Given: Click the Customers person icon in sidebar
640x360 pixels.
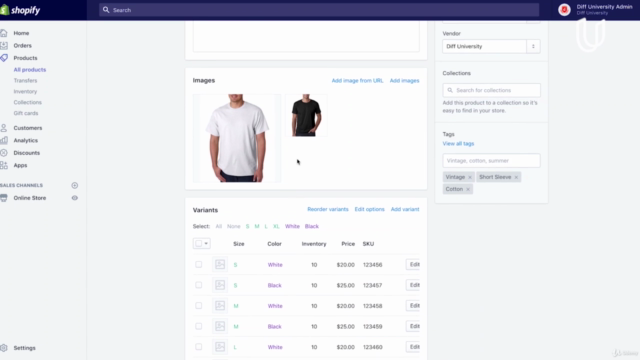Looking at the screenshot, I should pos(4,128).
